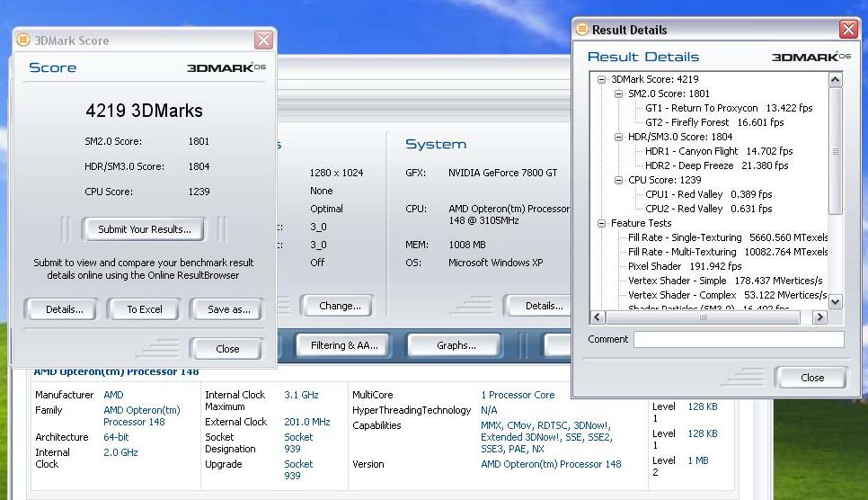Select Vertex Shader - Complex row
Image resolution: width=868 pixels, height=500 pixels.
coord(728,296)
